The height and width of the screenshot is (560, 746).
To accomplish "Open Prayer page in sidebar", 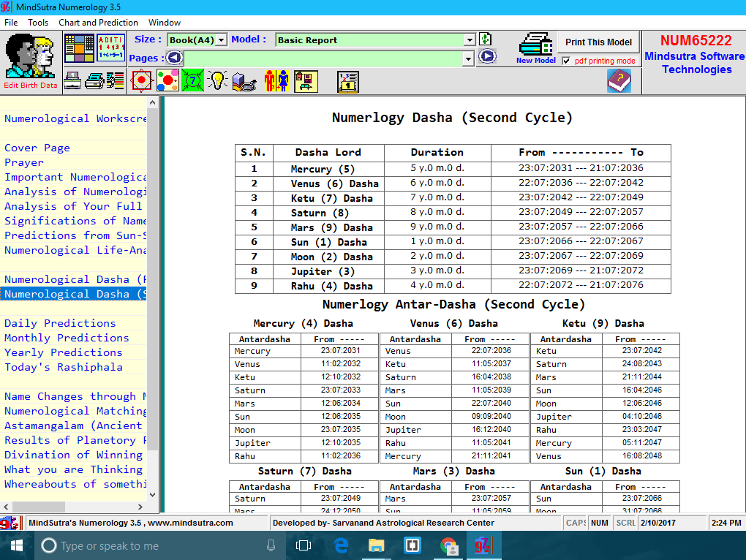I will (x=24, y=162).
